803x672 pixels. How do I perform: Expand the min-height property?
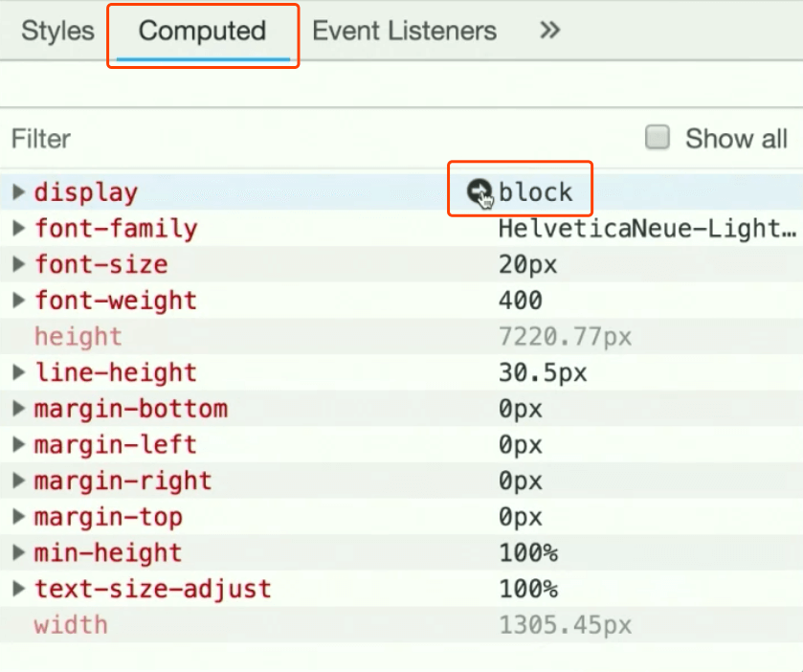18,553
